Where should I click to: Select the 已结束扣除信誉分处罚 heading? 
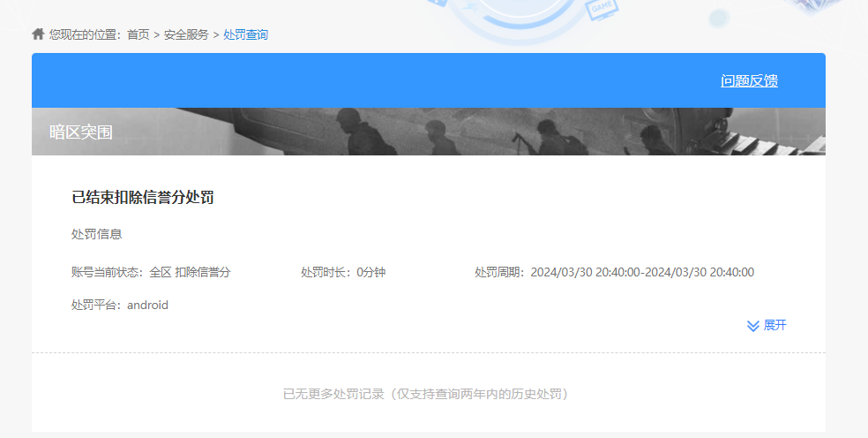(143, 198)
